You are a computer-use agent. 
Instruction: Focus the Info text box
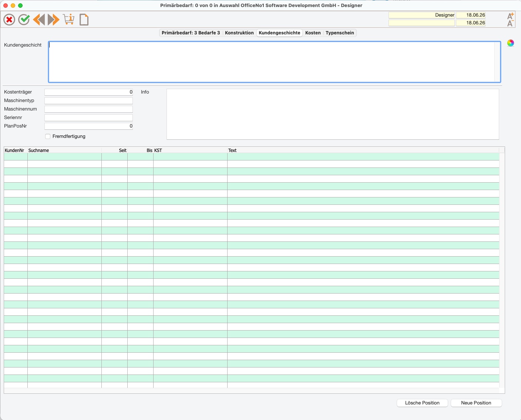333,114
